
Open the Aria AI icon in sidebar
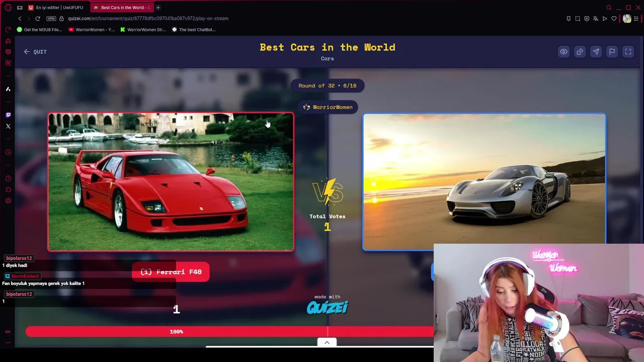click(8, 89)
